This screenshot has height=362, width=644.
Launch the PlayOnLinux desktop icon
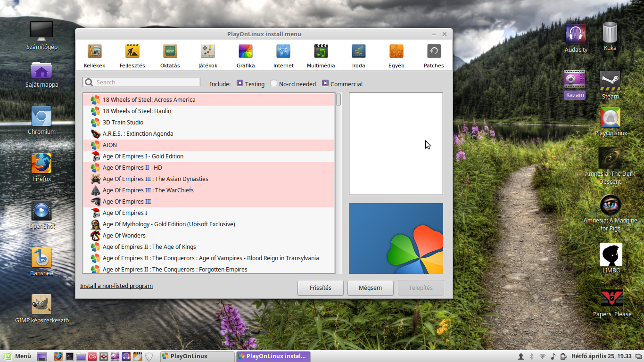point(611,122)
